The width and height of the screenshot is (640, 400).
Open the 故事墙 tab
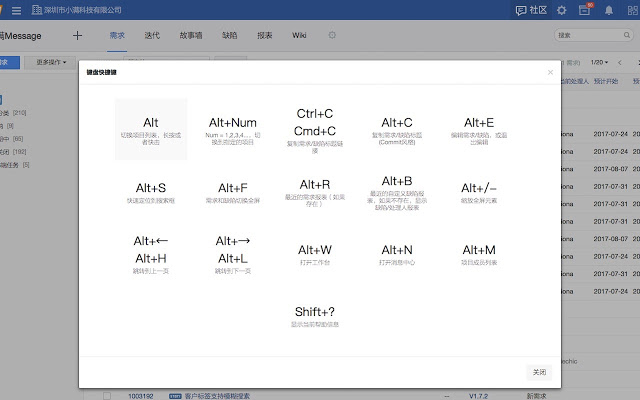191,35
